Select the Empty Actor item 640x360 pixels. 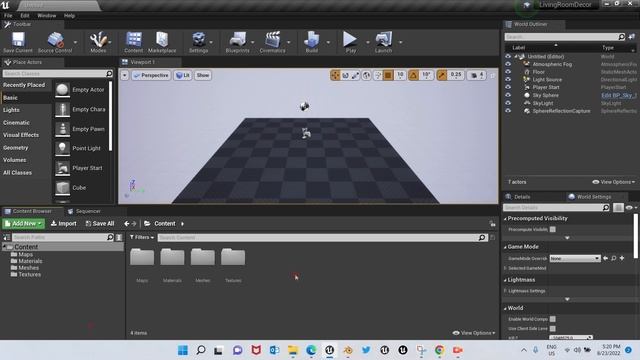click(80, 90)
